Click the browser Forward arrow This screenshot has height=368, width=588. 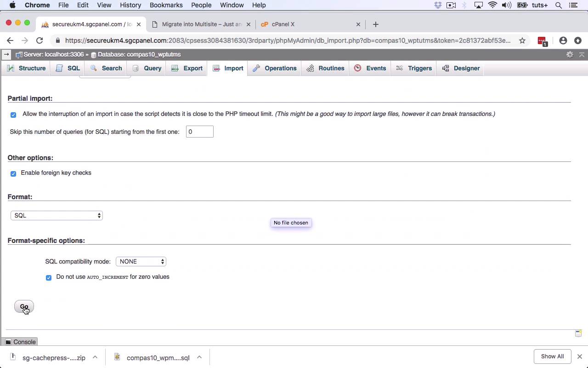[x=25, y=40]
